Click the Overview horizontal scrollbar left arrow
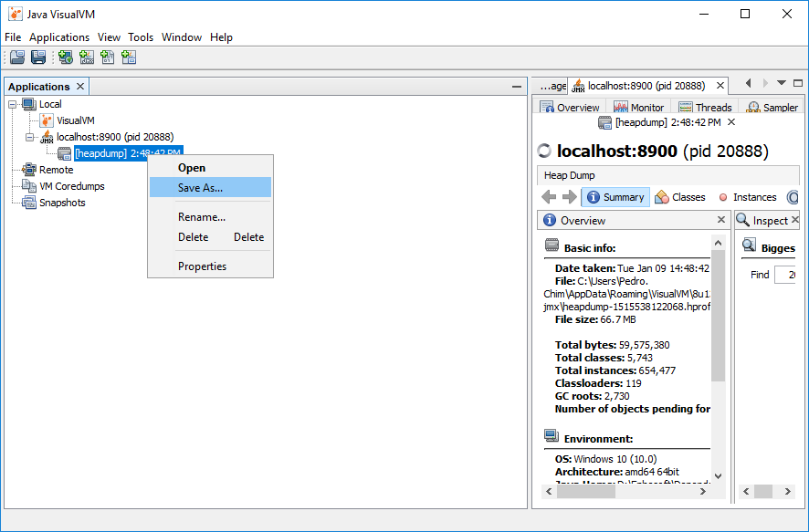 click(x=549, y=491)
